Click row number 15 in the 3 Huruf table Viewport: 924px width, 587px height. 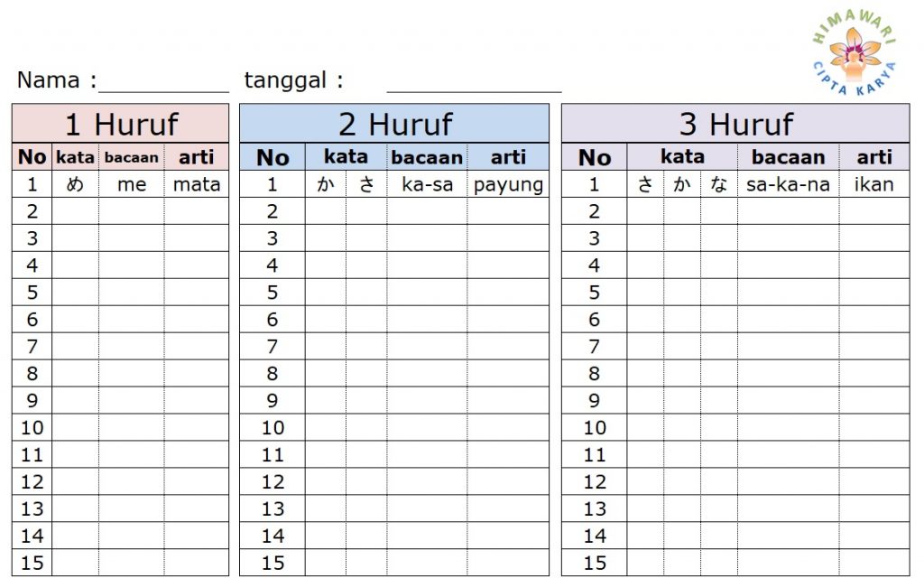click(595, 563)
